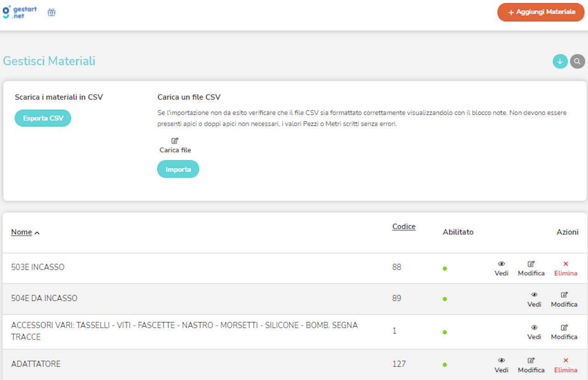Click the Importa button

pos(178,169)
